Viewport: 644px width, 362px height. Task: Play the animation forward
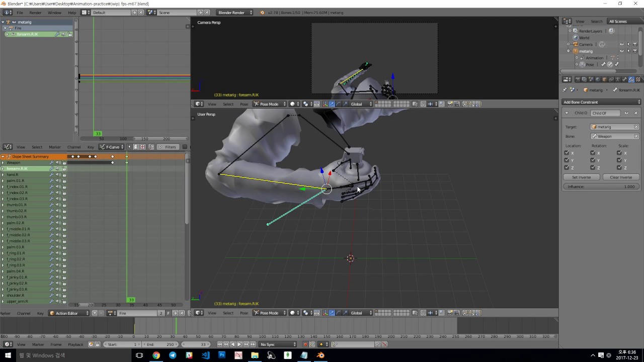[x=239, y=344]
